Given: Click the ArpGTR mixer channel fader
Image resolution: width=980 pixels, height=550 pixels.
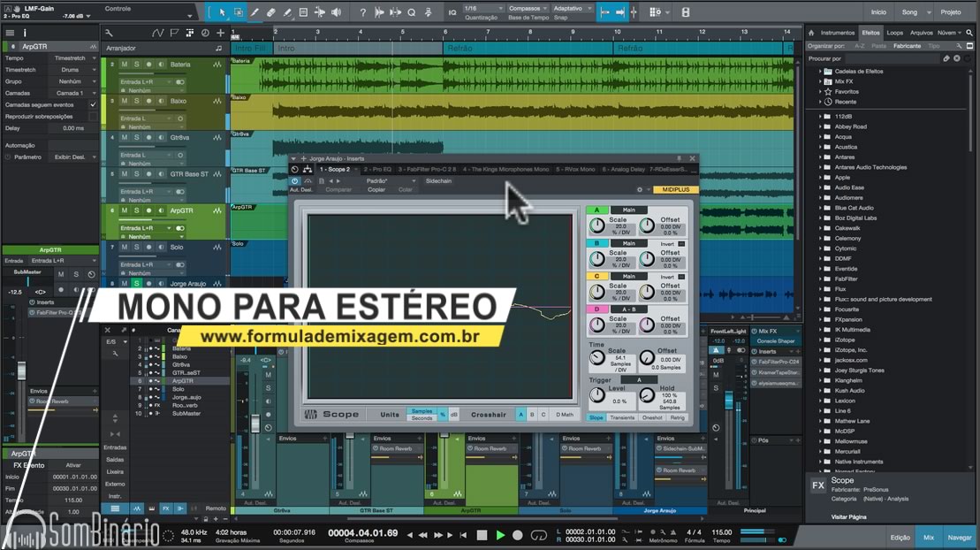Looking at the screenshot, I should 444,436.
